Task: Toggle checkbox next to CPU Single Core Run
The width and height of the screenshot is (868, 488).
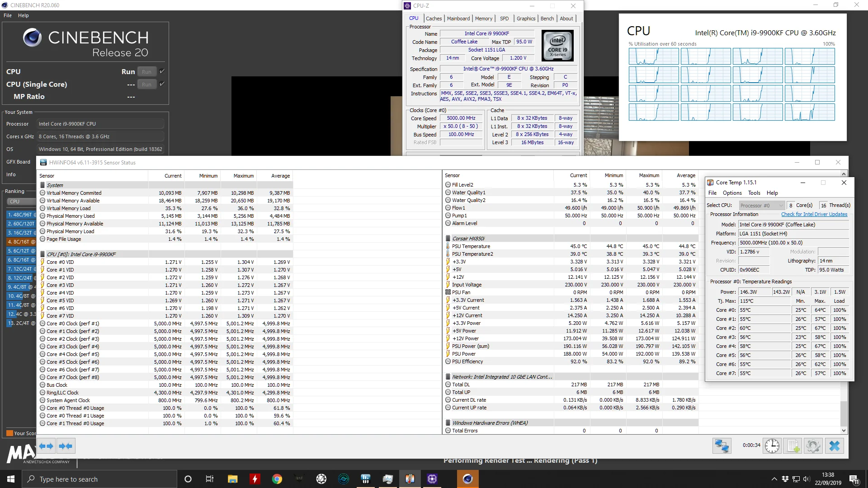Action: (162, 84)
